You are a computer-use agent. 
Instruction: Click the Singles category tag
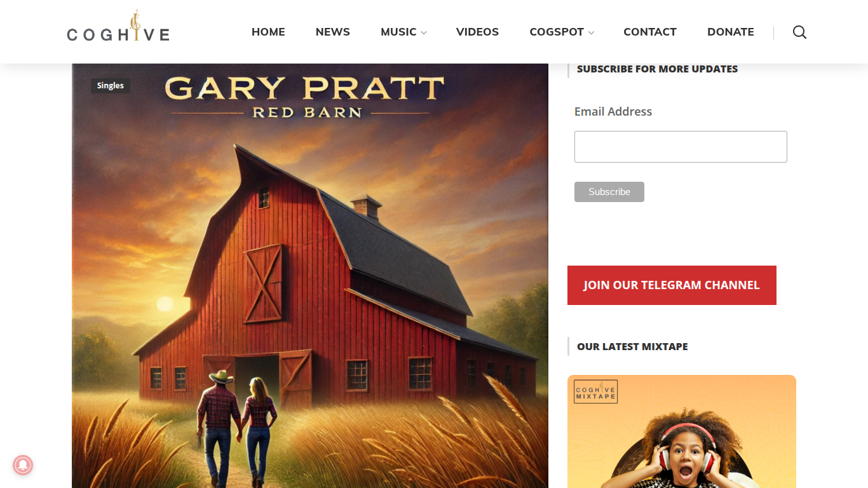111,86
